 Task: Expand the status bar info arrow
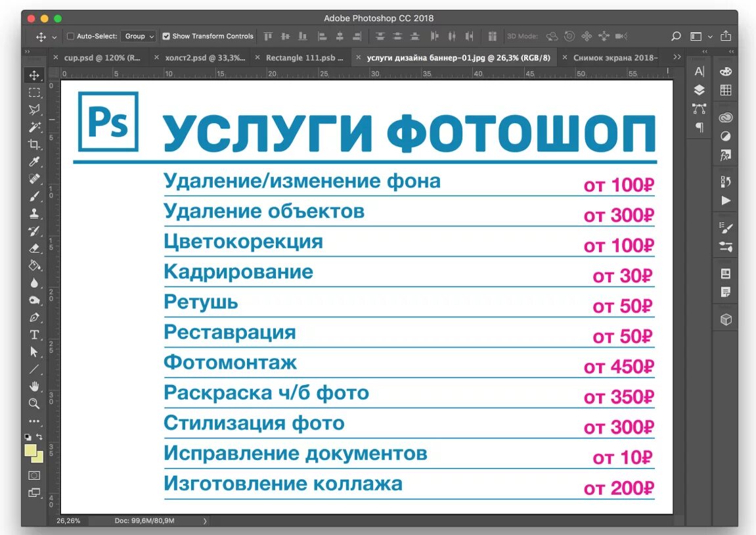pyautogui.click(x=205, y=521)
